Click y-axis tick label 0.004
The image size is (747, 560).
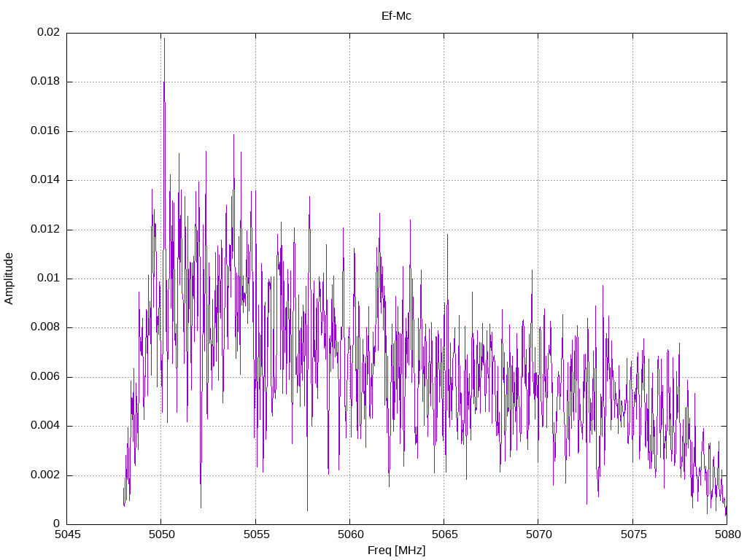click(45, 426)
